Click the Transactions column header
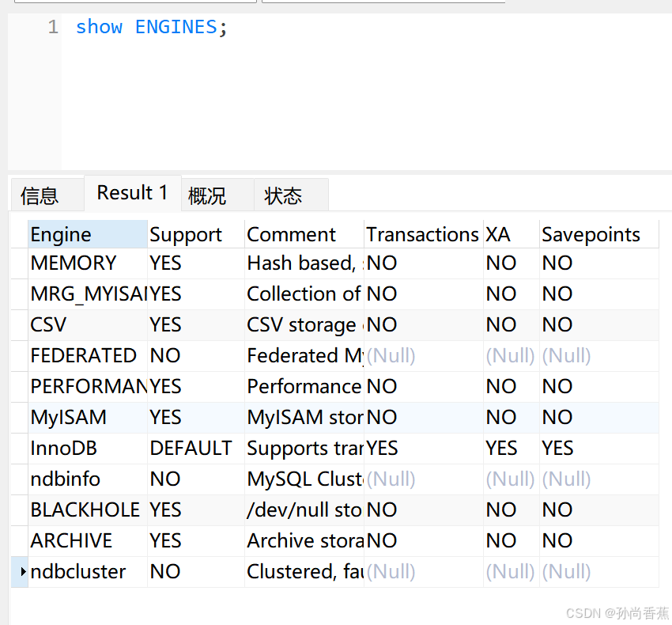The height and width of the screenshot is (625, 672). click(x=424, y=234)
